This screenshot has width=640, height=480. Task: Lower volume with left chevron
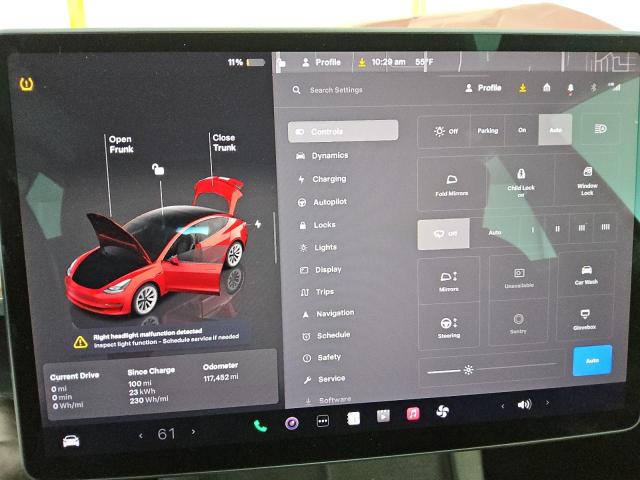tap(503, 406)
